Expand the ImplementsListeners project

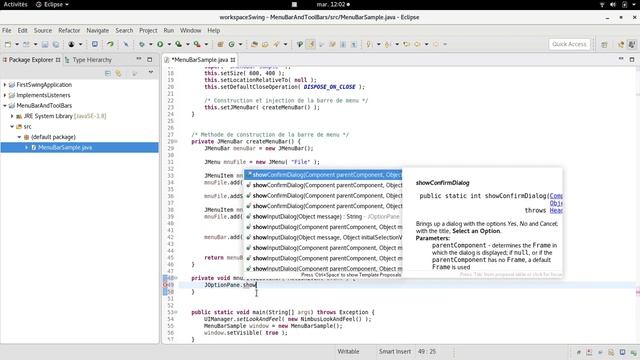pyautogui.click(x=5, y=95)
